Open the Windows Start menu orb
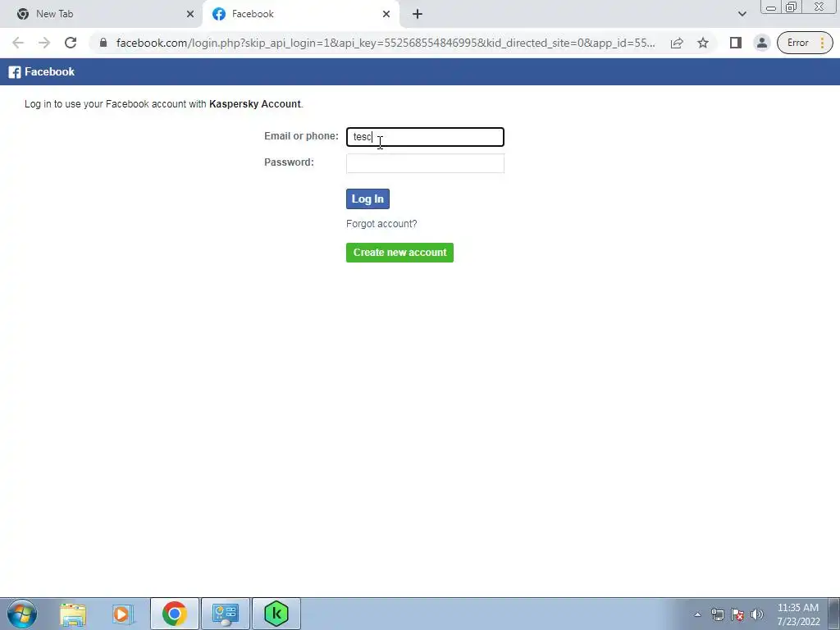Image resolution: width=840 pixels, height=630 pixels. pyautogui.click(x=22, y=614)
